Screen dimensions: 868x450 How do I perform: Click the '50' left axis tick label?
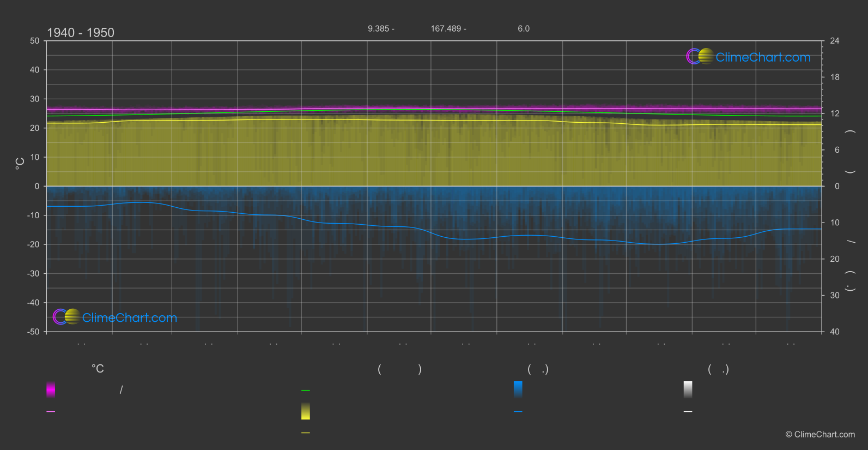pyautogui.click(x=35, y=41)
